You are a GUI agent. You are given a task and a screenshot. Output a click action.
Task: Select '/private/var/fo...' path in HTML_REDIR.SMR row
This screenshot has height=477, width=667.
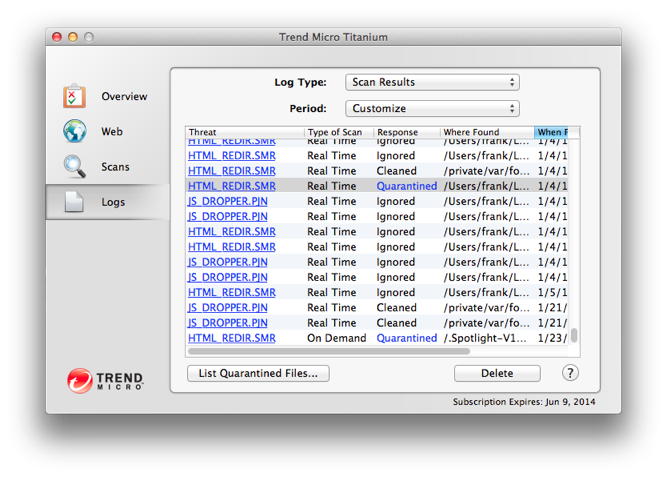point(487,171)
